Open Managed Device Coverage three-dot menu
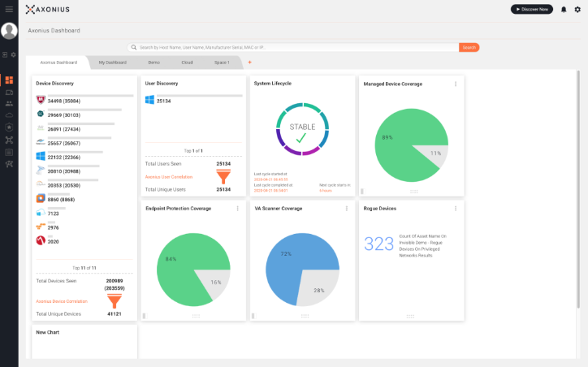This screenshot has width=588, height=367. pos(456,84)
